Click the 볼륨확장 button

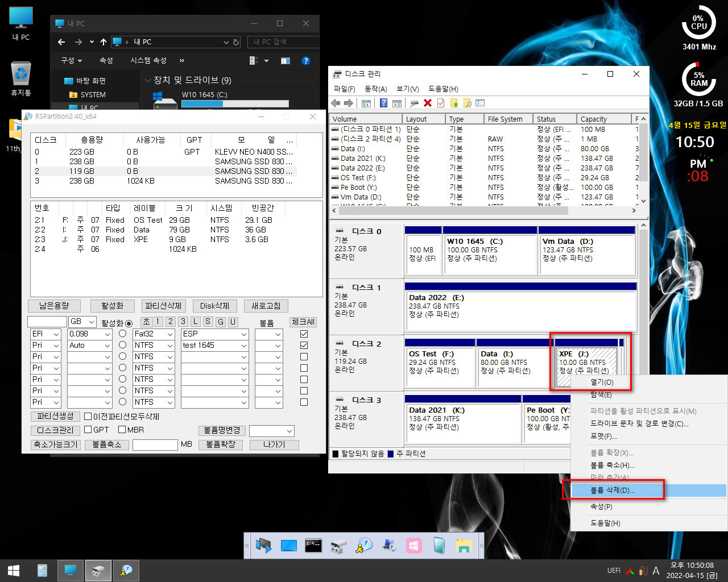(x=221, y=444)
